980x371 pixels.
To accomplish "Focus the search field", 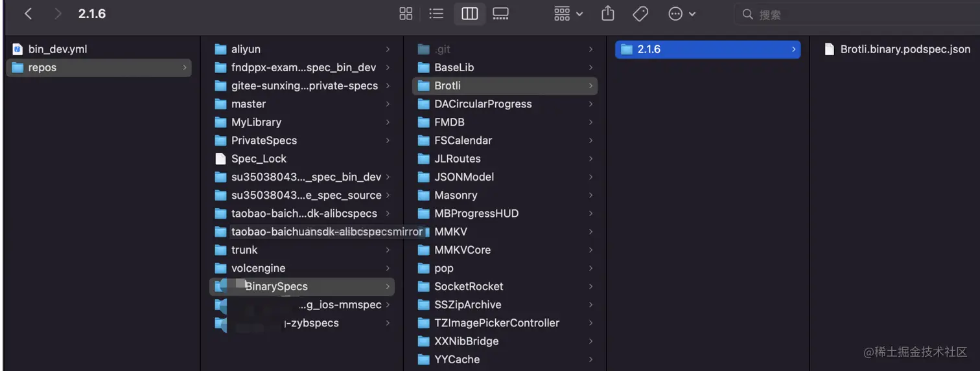I will click(857, 14).
